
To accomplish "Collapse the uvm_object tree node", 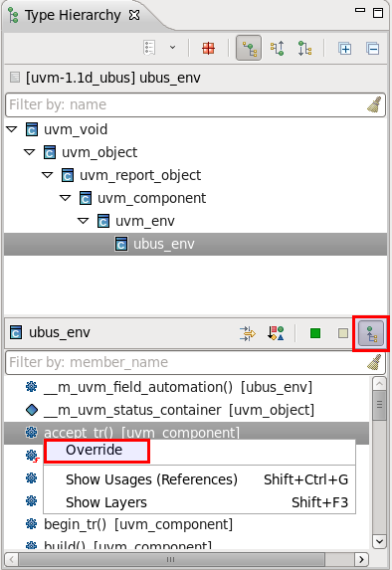I will click(30, 152).
